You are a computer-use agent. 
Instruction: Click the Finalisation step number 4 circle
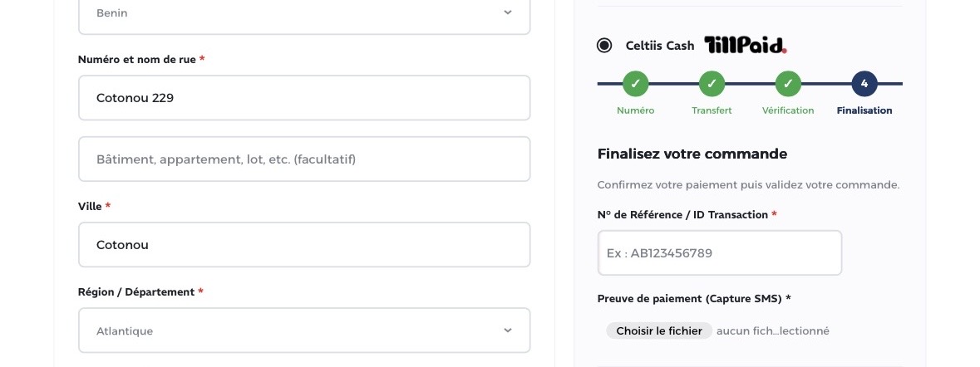[864, 84]
